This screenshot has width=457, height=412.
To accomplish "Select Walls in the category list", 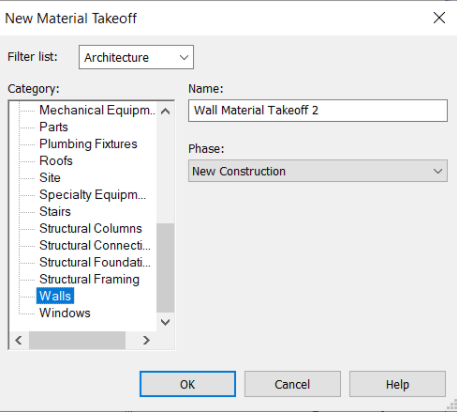I will 55,296.
